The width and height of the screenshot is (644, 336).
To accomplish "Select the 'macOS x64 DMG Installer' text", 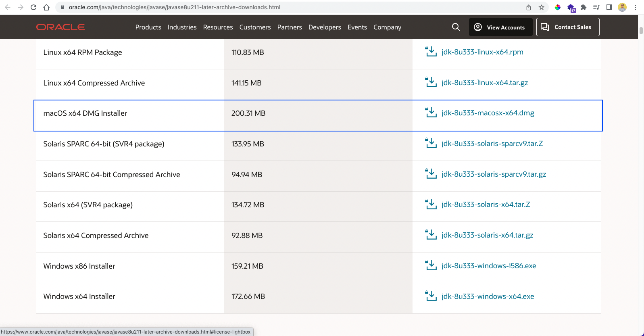I will click(85, 113).
